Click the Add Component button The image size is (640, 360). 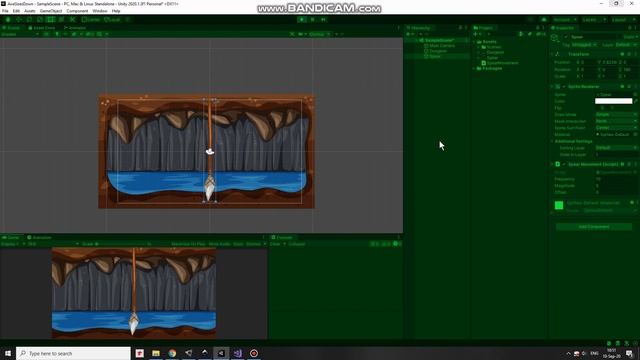pyautogui.click(x=594, y=227)
